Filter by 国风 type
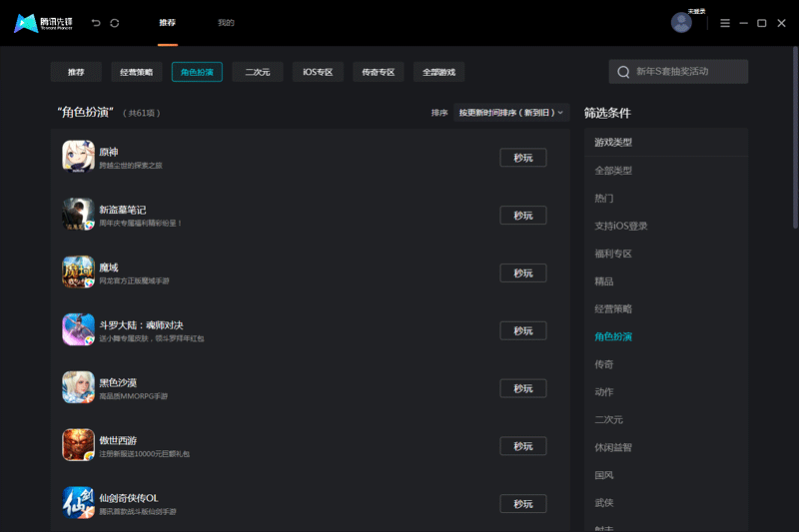Image resolution: width=799 pixels, height=532 pixels. tap(604, 475)
